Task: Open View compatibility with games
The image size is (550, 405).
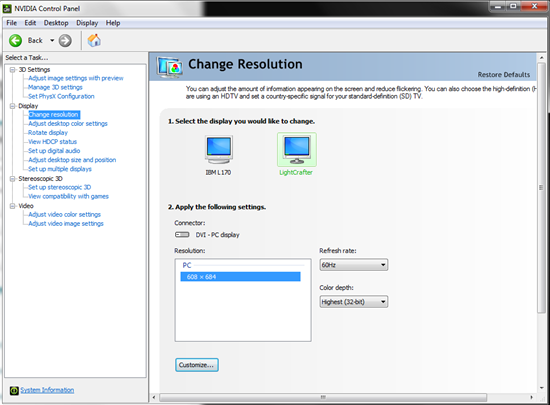Action: tap(68, 196)
